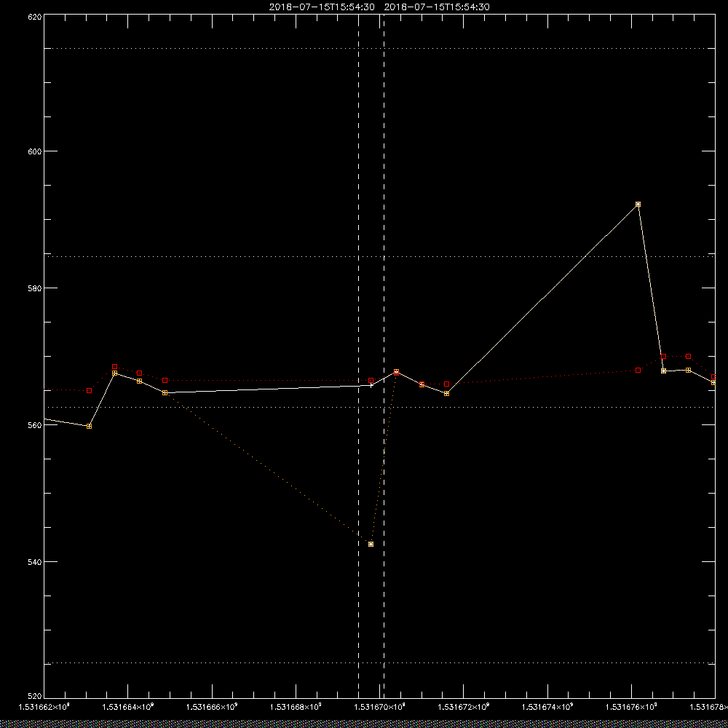This screenshot has width=728, height=728.
Task: Click the left dashed vertical marker line
Action: (358, 356)
